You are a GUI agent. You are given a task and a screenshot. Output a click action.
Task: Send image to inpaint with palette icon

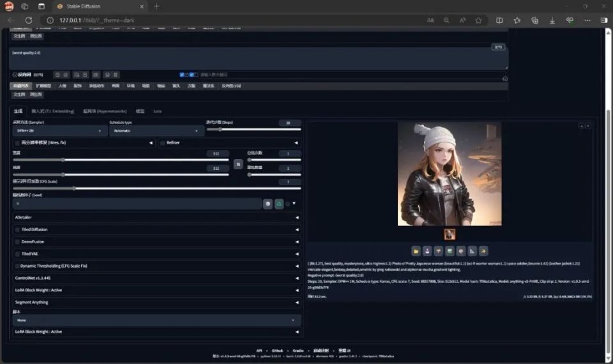[x=461, y=251]
